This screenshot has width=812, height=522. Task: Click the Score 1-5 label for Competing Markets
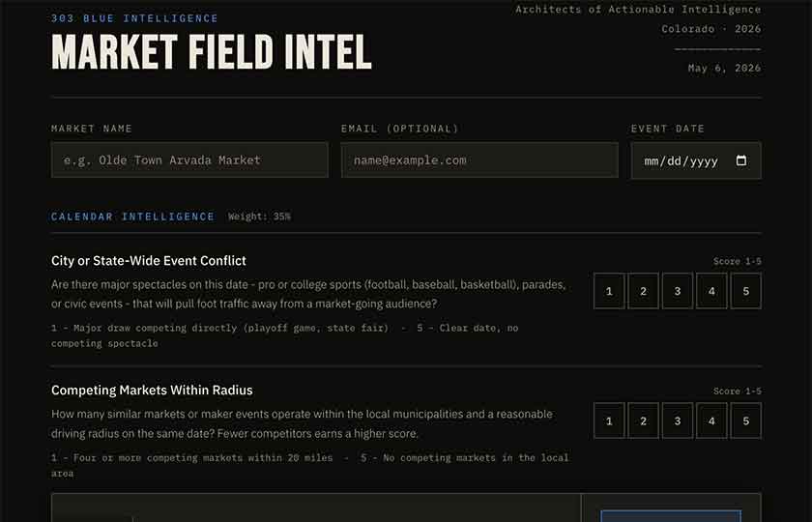[737, 391]
